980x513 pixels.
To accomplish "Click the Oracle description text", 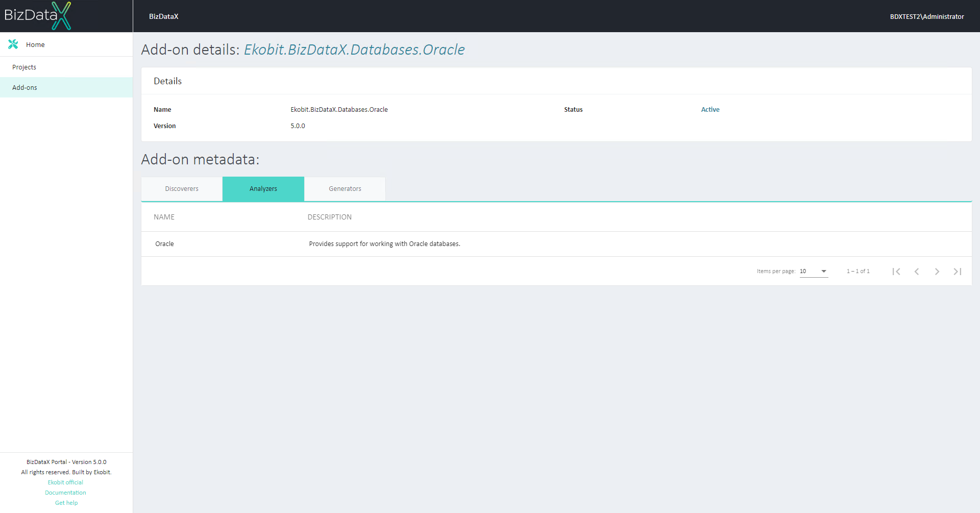I will (x=384, y=244).
